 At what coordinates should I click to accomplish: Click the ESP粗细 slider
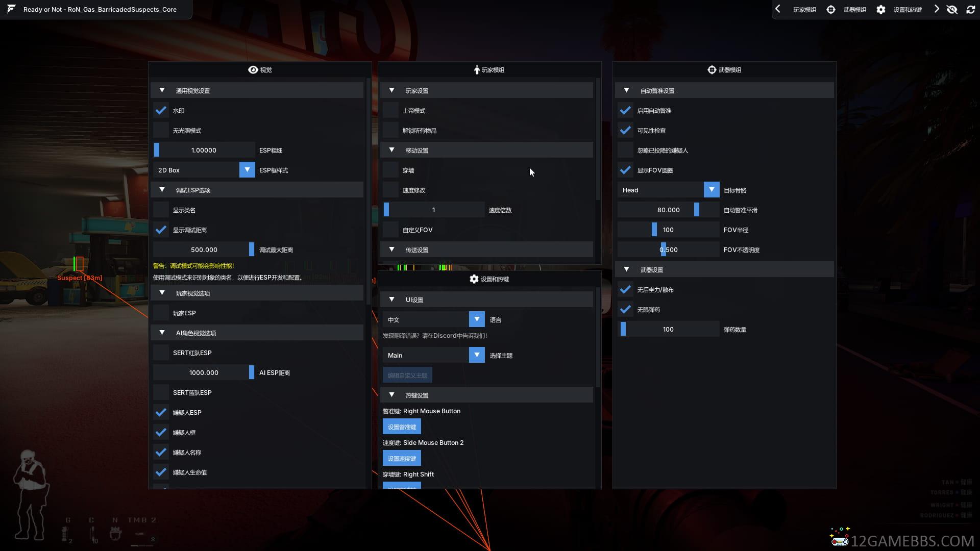(204, 150)
